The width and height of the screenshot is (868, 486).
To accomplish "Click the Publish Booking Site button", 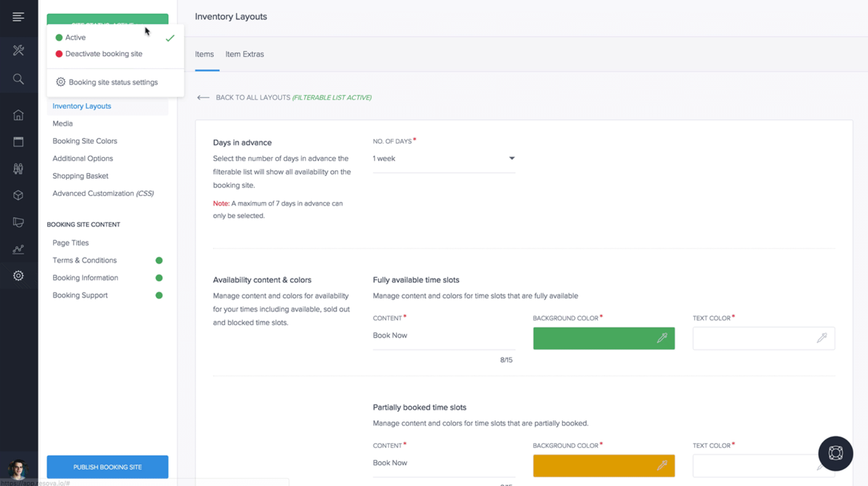I will pos(107,467).
